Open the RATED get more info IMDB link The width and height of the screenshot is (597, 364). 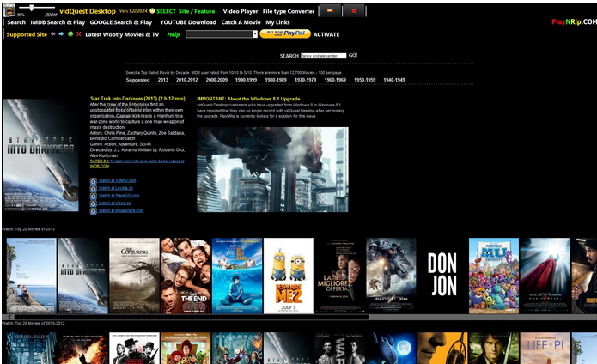137,164
